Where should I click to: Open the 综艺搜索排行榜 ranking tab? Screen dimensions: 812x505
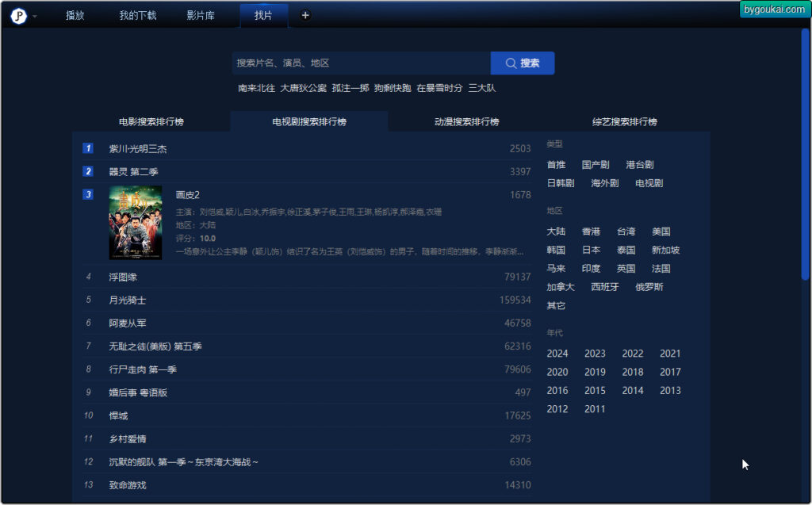click(625, 122)
